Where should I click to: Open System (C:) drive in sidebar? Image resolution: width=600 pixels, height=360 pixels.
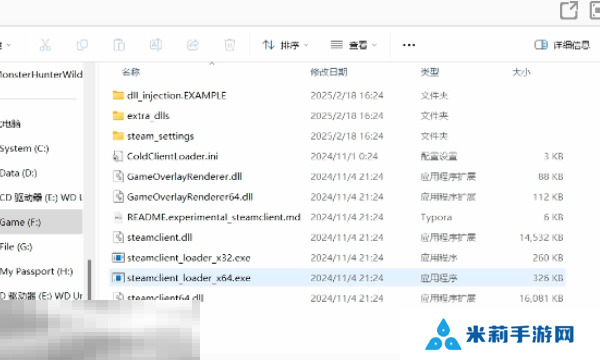pyautogui.click(x=24, y=148)
